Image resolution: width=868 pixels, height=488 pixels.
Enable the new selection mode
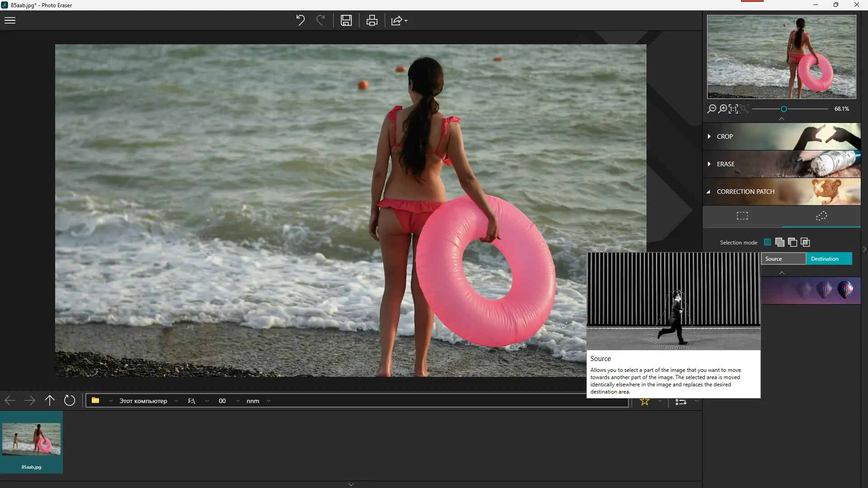767,242
